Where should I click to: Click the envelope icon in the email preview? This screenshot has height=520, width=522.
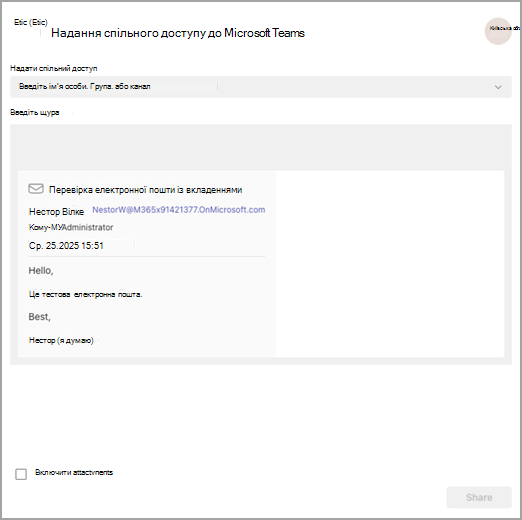36,189
